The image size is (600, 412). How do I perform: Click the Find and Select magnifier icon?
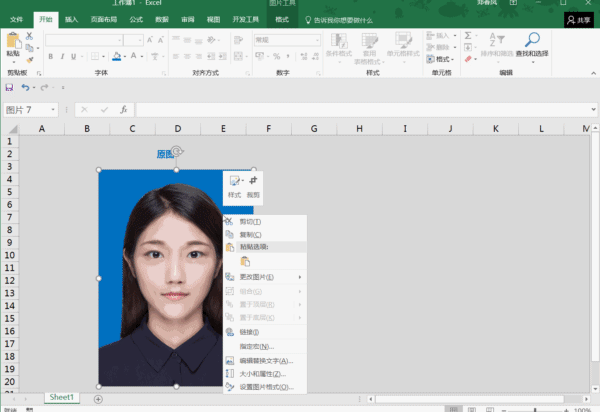[532, 40]
